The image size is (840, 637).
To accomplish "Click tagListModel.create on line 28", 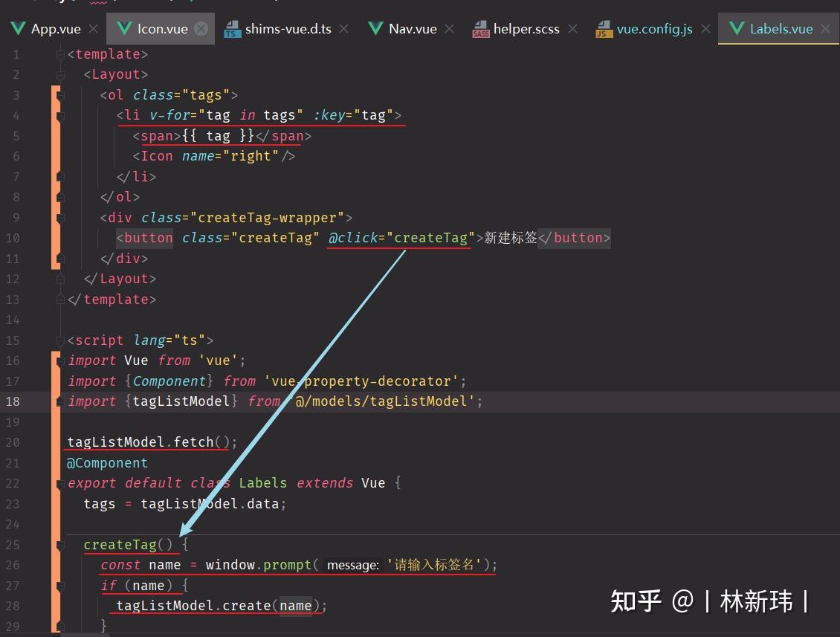I will point(194,605).
